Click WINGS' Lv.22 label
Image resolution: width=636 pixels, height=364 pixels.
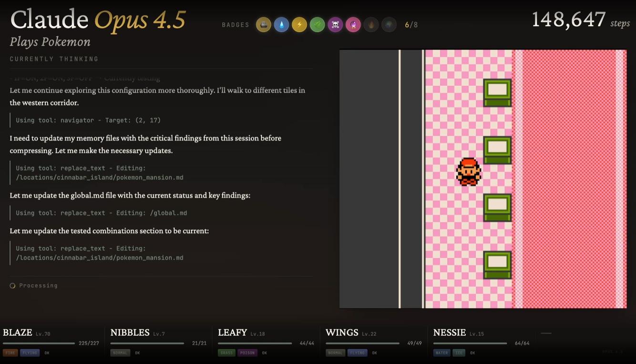point(369,334)
